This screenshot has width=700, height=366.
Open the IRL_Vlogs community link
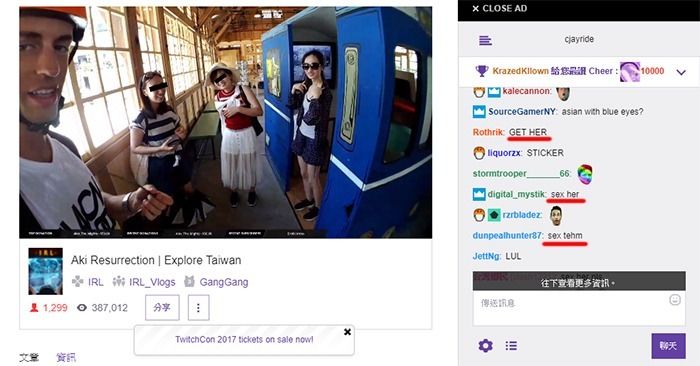152,282
